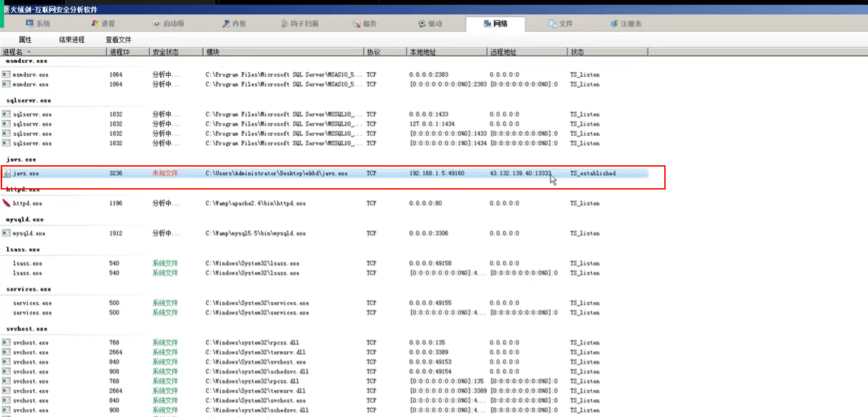Image resolution: width=868 pixels, height=417 pixels.
Task: Click the 属性 button
Action: pyautogui.click(x=25, y=40)
